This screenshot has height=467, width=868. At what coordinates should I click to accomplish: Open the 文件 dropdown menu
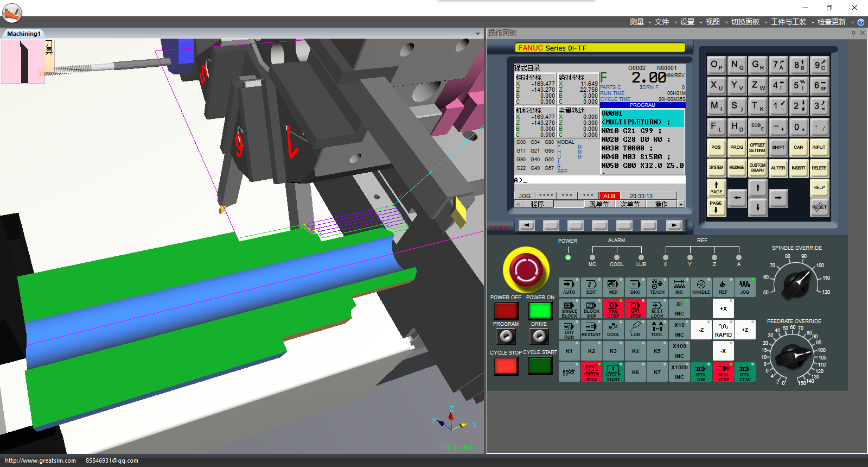pos(666,22)
